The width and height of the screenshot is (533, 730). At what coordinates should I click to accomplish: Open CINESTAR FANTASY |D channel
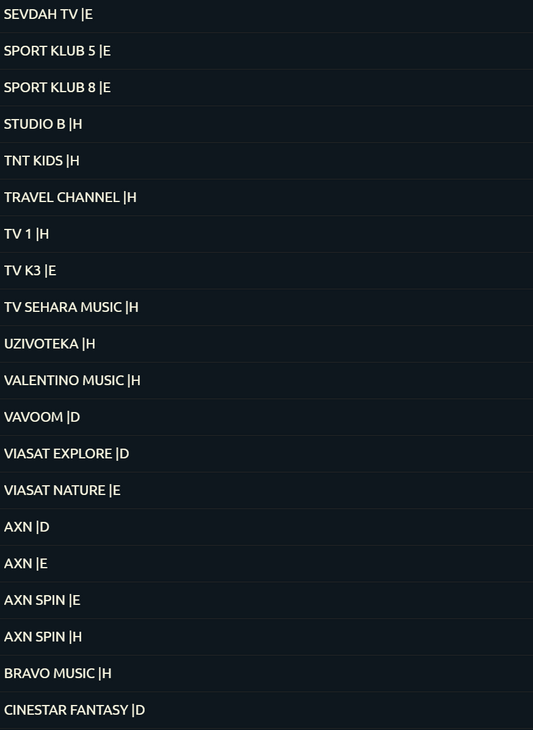[x=266, y=710]
